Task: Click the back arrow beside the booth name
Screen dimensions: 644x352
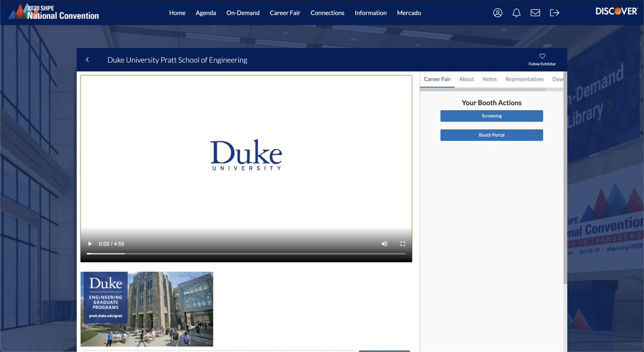Action: tap(87, 59)
